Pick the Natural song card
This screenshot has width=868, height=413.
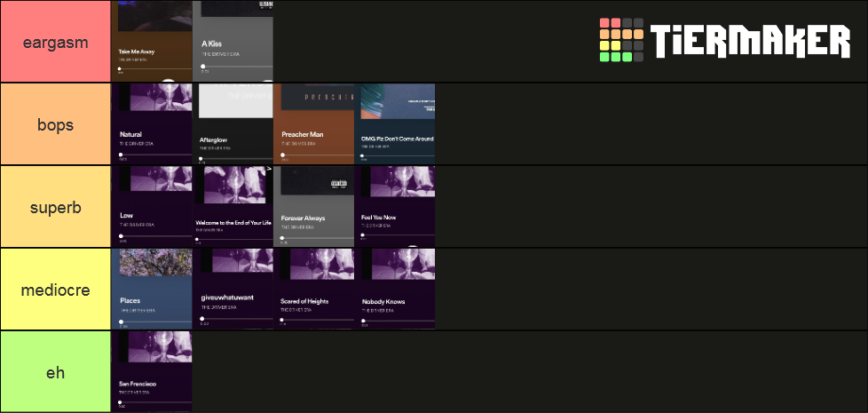pyautogui.click(x=152, y=124)
